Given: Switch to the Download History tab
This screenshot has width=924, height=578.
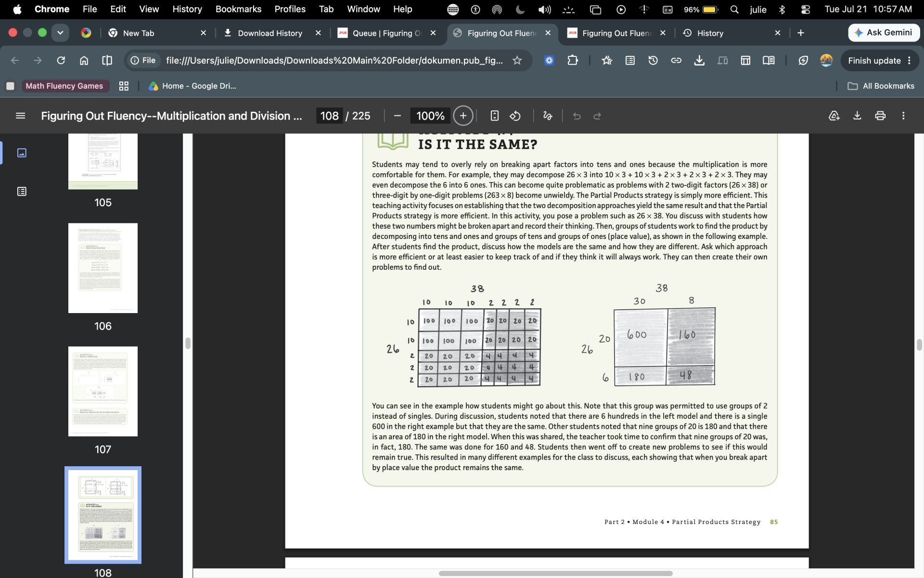Looking at the screenshot, I should point(269,33).
